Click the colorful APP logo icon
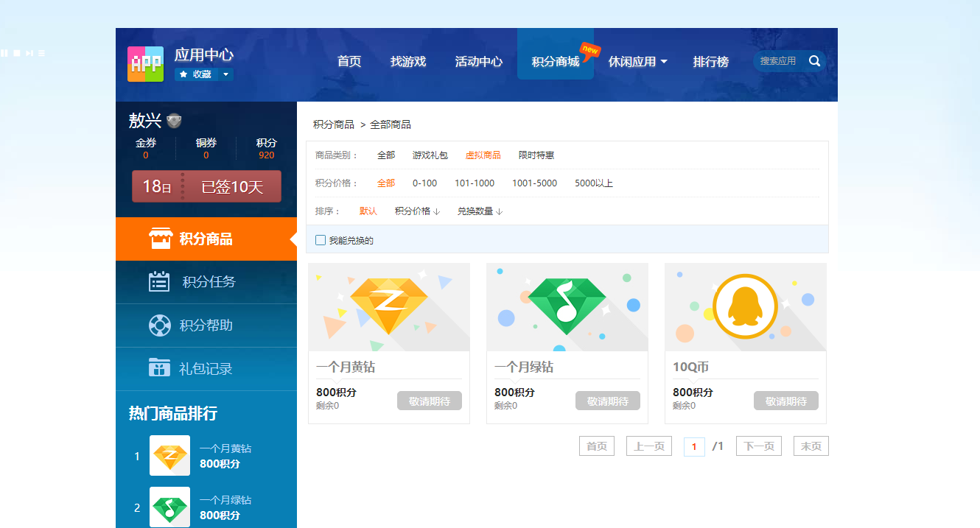 pyautogui.click(x=145, y=64)
